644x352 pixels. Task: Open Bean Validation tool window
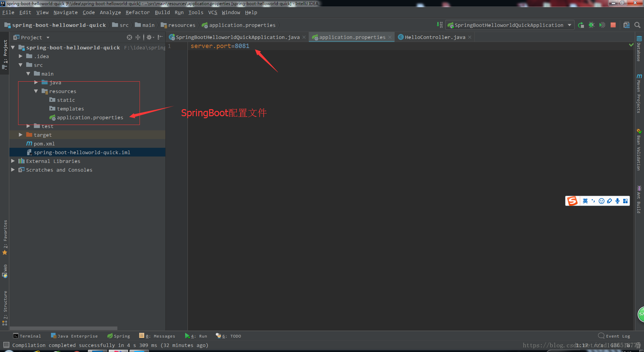tap(639, 150)
